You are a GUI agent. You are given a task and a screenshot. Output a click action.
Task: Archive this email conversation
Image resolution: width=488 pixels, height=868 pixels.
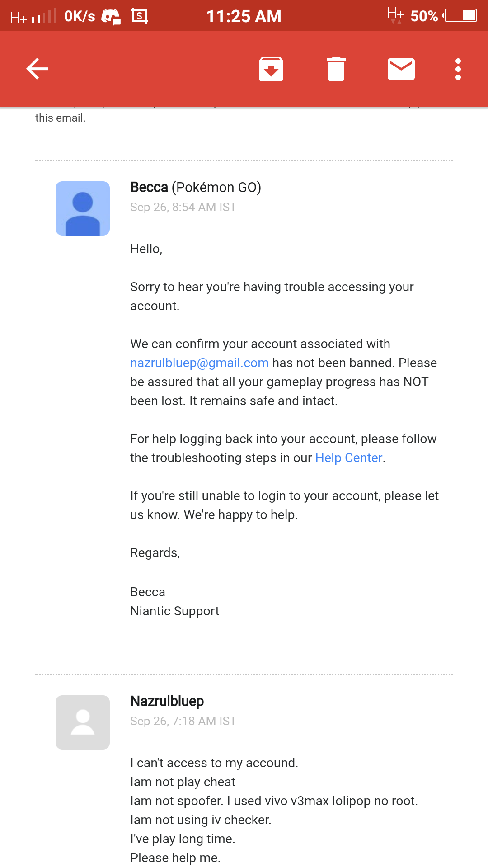point(271,69)
